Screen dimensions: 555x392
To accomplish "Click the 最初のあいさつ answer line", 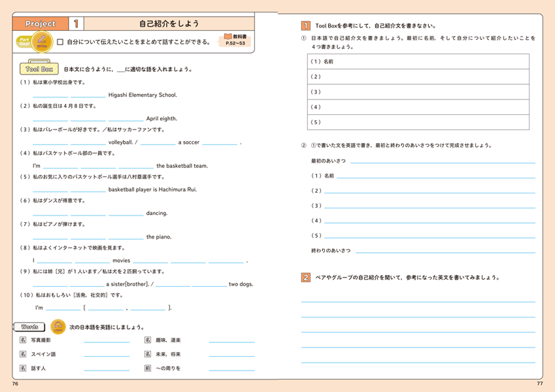I will tap(442, 161).
